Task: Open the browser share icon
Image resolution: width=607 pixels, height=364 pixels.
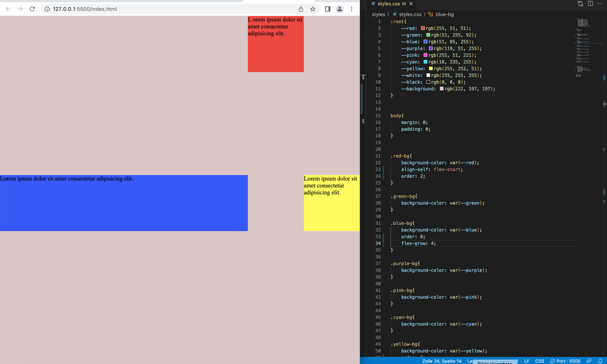Action: point(301,9)
